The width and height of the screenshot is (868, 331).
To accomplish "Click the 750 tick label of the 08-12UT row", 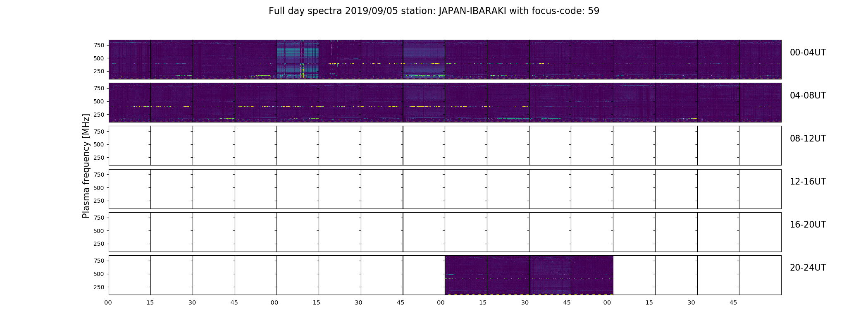I will pos(99,131).
